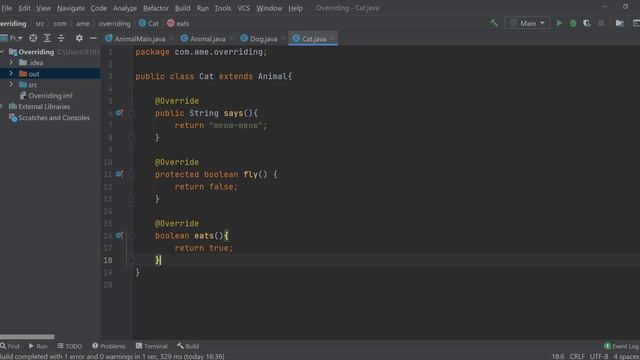
Task: Click the Project panel horizontal scrollbar
Action: tap(27, 337)
